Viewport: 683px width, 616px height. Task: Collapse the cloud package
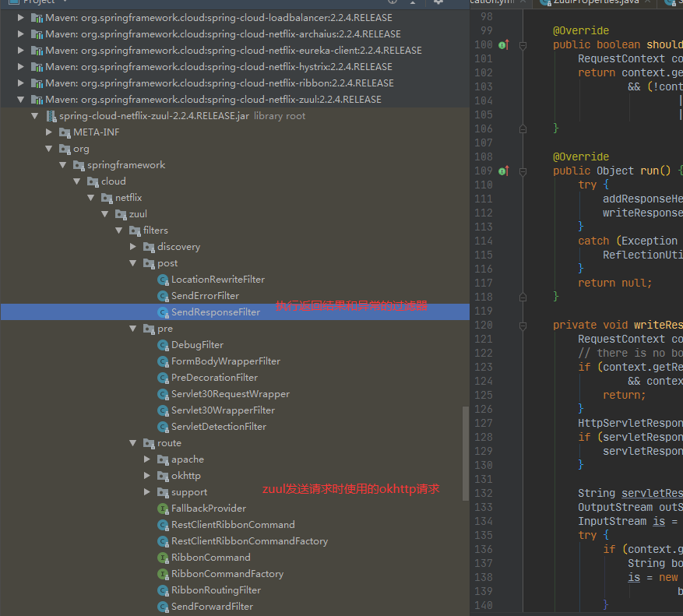(76, 181)
